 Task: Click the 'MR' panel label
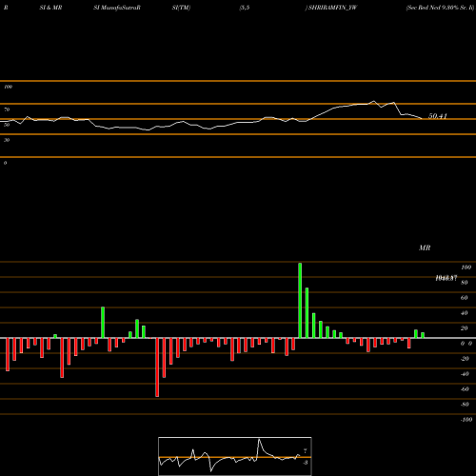[425, 248]
